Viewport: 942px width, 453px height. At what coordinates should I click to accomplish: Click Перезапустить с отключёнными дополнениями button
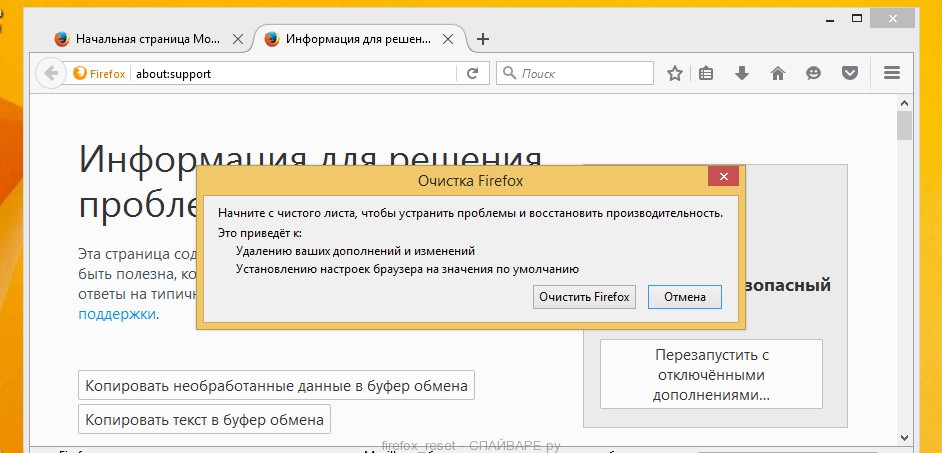point(711,375)
